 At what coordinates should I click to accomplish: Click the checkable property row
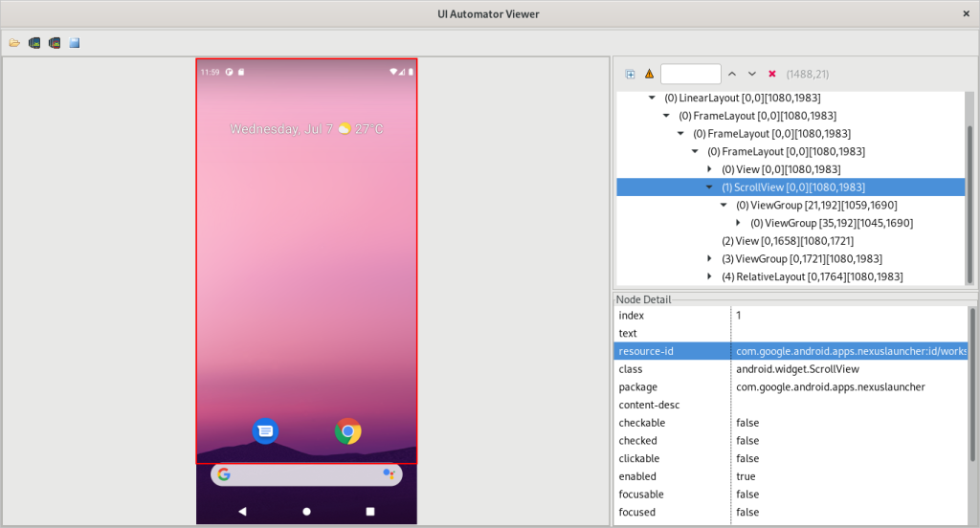791,423
